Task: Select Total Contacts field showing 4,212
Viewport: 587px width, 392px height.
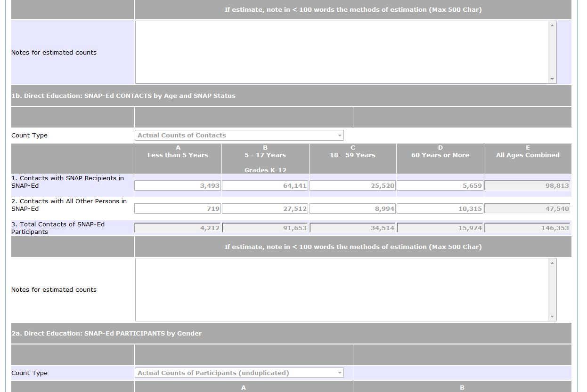Action: tap(178, 228)
